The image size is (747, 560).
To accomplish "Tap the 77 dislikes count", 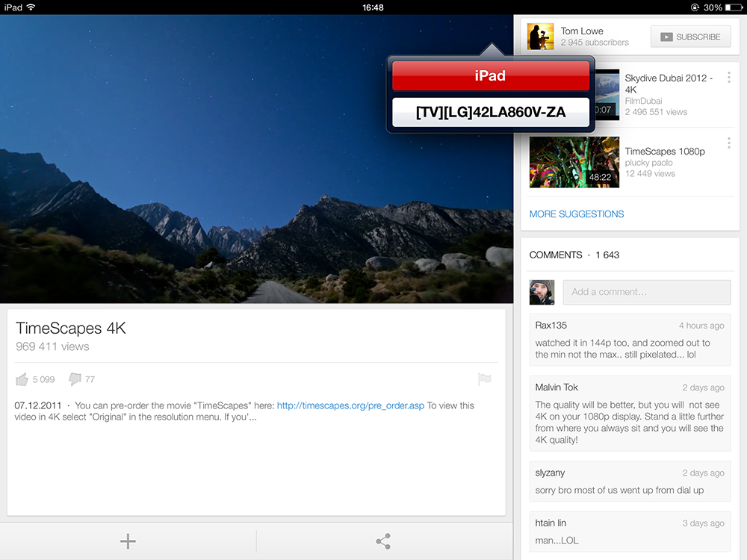I will pos(90,379).
